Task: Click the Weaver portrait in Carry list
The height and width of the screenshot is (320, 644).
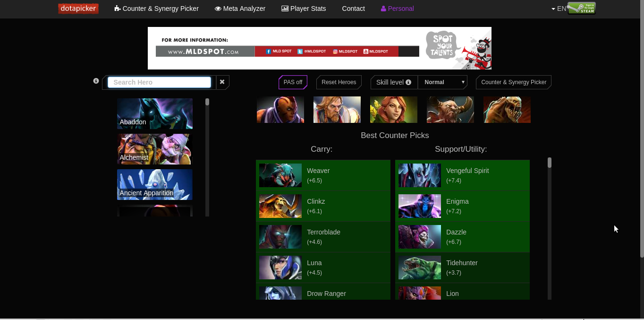Action: 280,175
